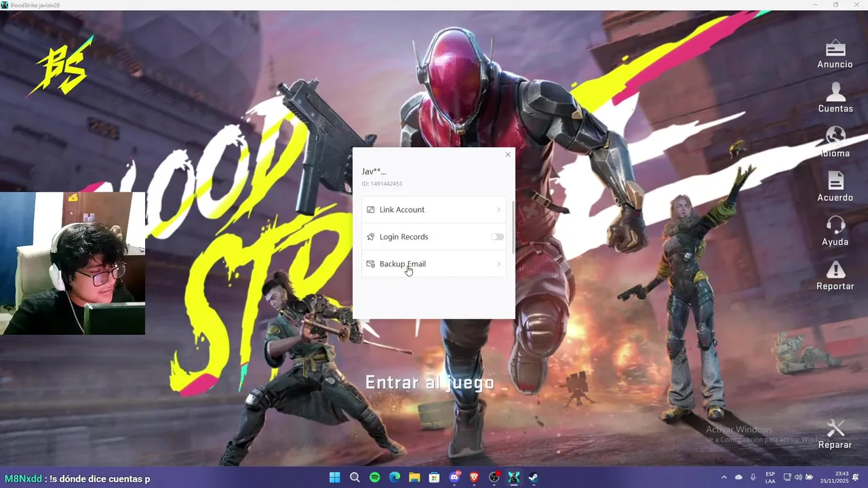Screen dimensions: 868x488
Task: Click the popup's vertical scrollbar
Action: click(513, 227)
